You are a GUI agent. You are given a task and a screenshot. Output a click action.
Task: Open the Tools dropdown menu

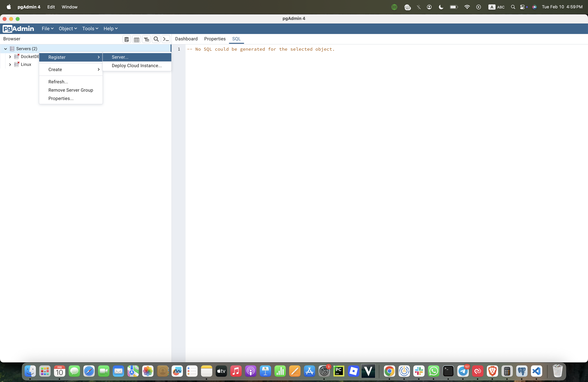click(x=90, y=29)
